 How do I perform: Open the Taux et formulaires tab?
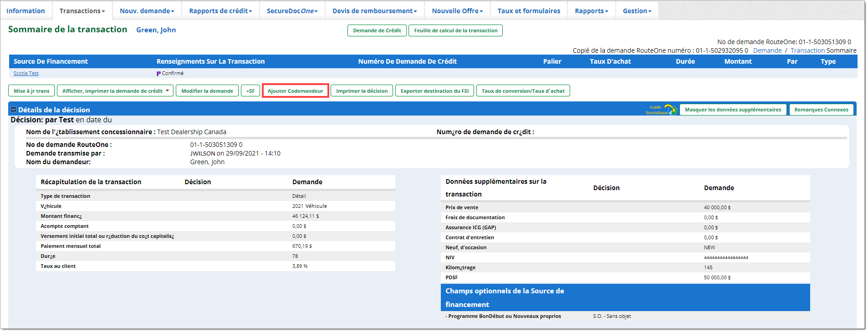pos(529,11)
